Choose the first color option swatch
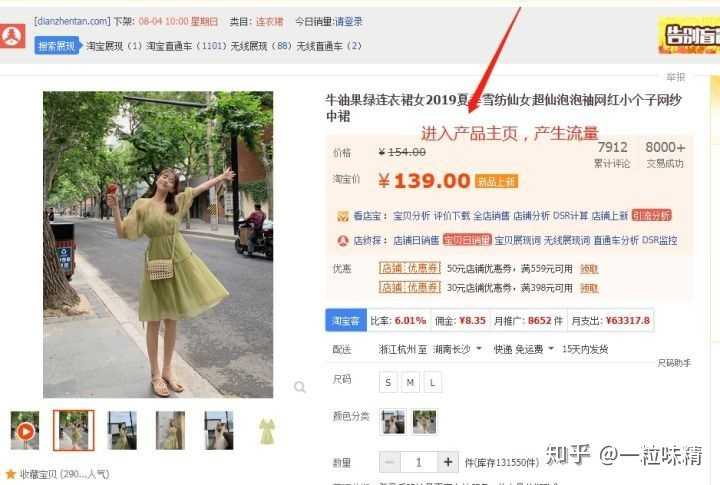Viewport: 720px width, 485px height. click(394, 421)
